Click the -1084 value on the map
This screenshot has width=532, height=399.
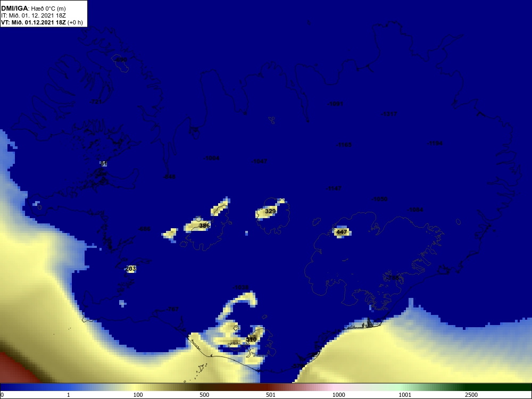pos(415,210)
